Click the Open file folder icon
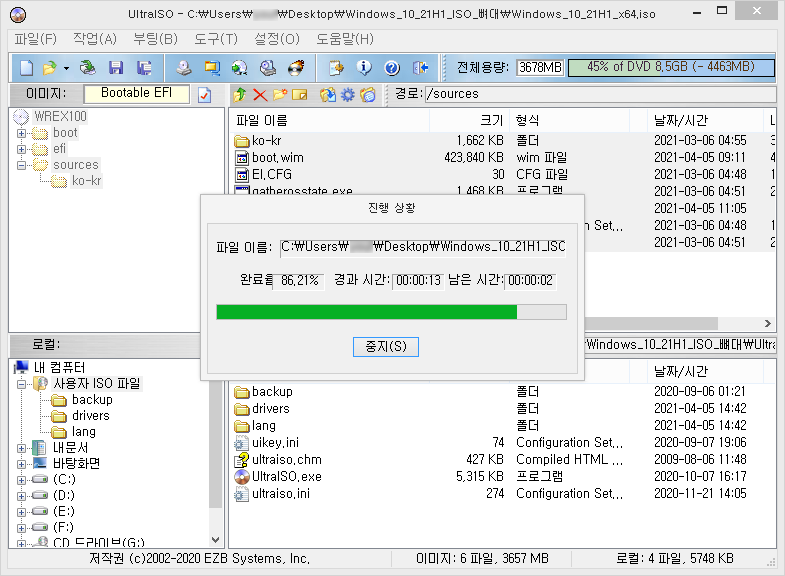This screenshot has width=785, height=576. [50, 68]
